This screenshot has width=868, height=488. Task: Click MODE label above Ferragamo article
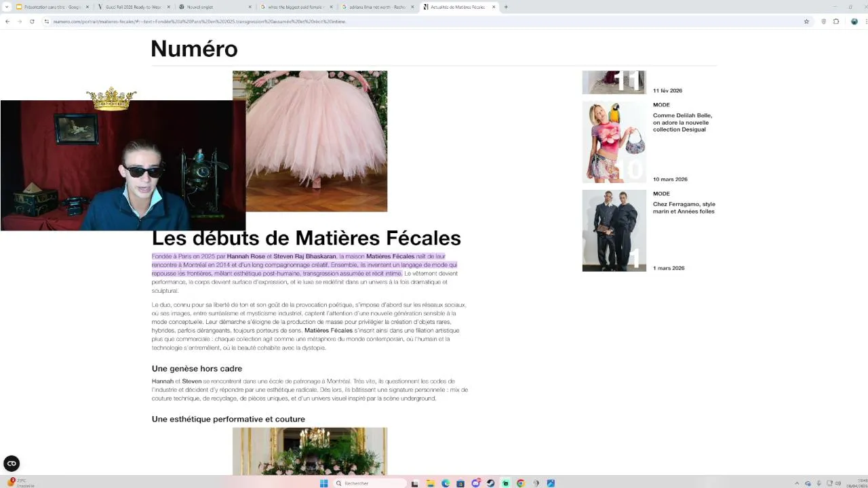coord(661,194)
